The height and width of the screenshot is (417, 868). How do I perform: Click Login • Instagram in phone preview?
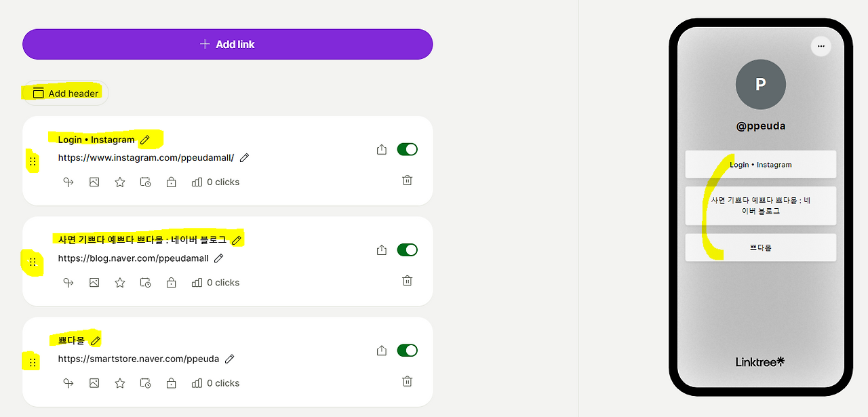point(760,165)
